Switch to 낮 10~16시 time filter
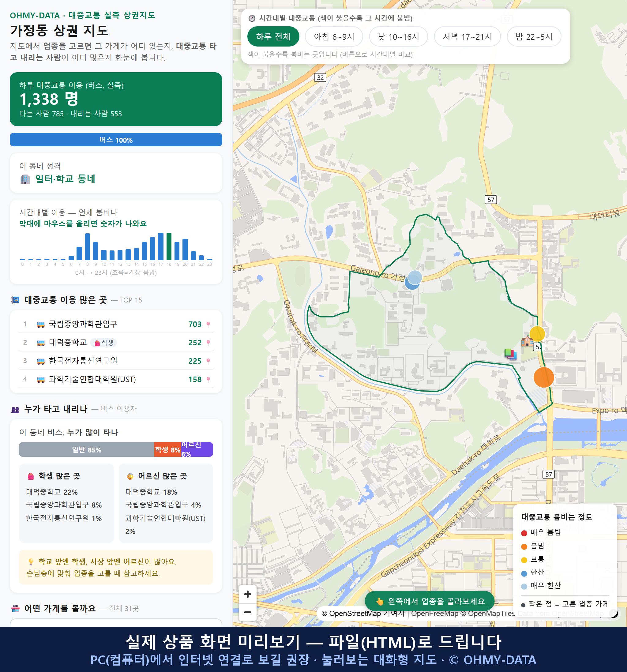Image resolution: width=627 pixels, height=672 pixels. 399,36
